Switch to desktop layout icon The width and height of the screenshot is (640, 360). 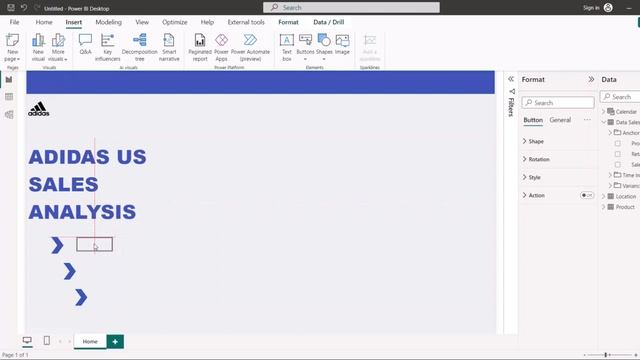pos(27,340)
